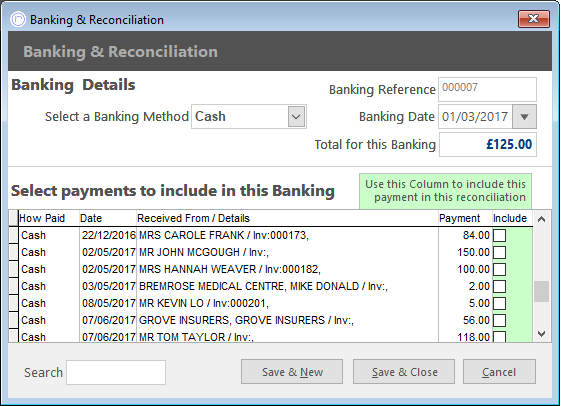Image resolution: width=561 pixels, height=406 pixels.
Task: Click the payments list scroll up arrow
Action: pos(542,219)
